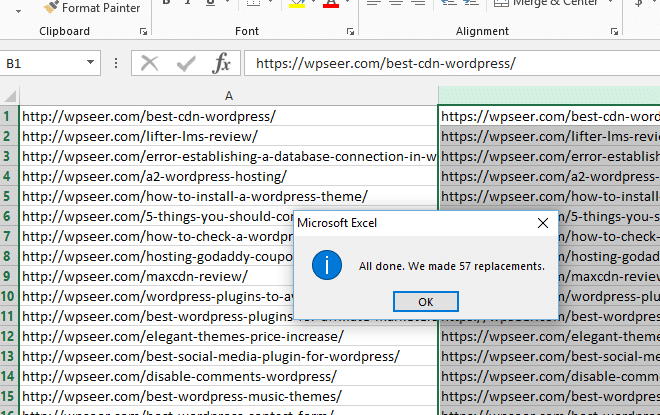
Task: Apply the yellow fill color
Action: click(297, 3)
